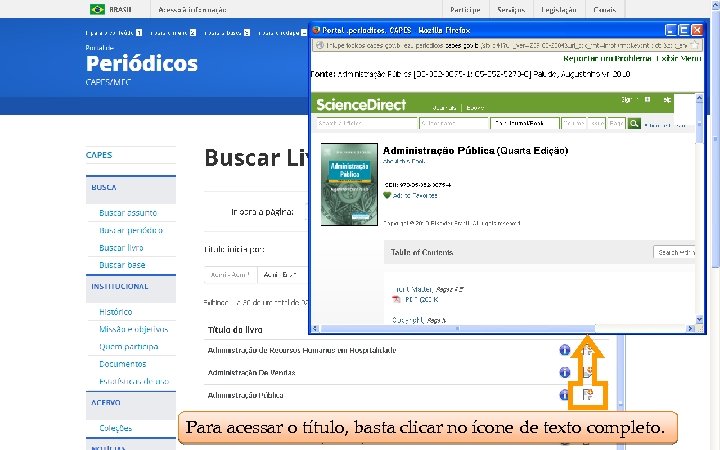
Task: Click CAPES link in left sidebar
Action: point(99,155)
